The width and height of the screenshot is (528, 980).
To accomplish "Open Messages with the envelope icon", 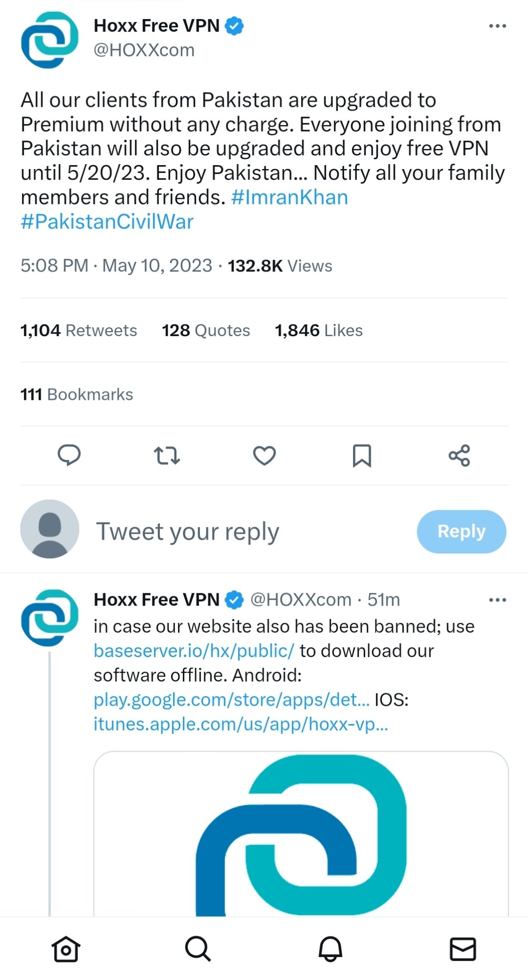I will pyautogui.click(x=463, y=949).
